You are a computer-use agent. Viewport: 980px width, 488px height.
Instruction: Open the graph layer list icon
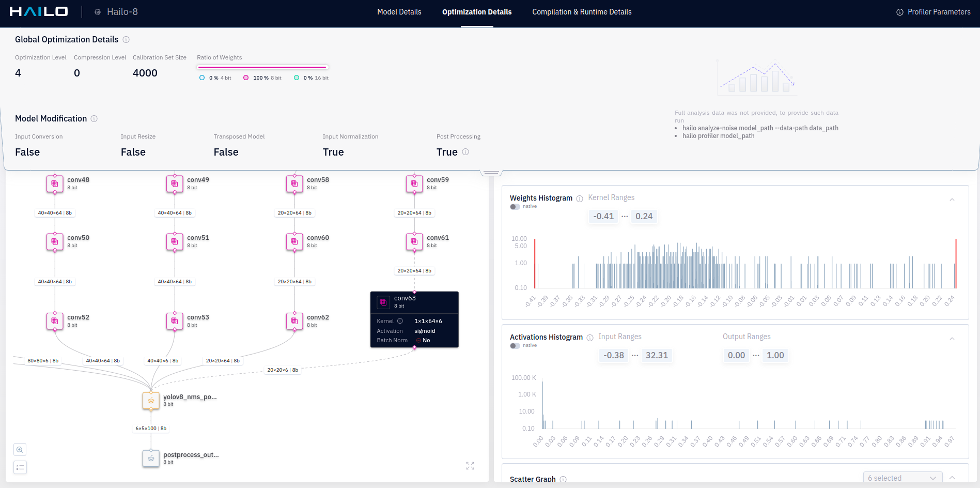tap(20, 467)
